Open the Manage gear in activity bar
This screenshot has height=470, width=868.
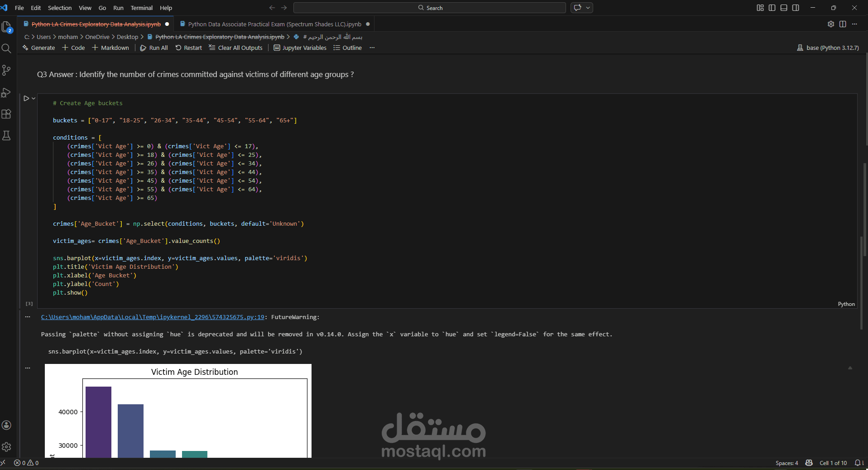[x=6, y=447]
